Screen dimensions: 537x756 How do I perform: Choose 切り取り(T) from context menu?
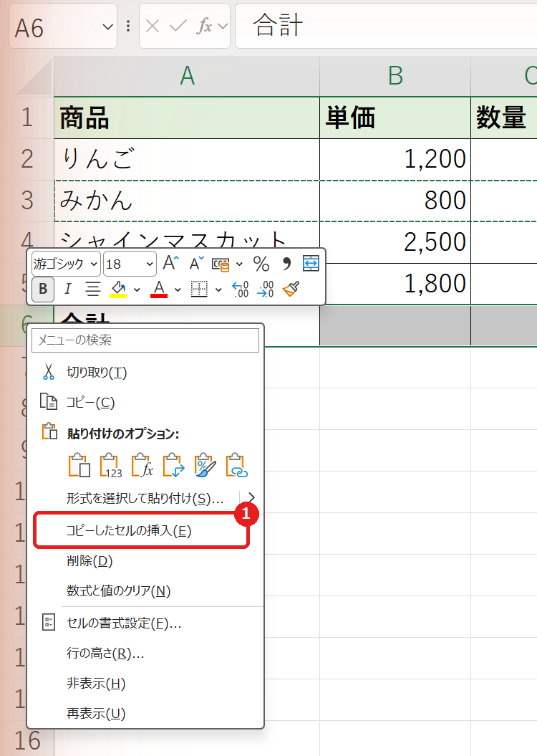(145, 372)
